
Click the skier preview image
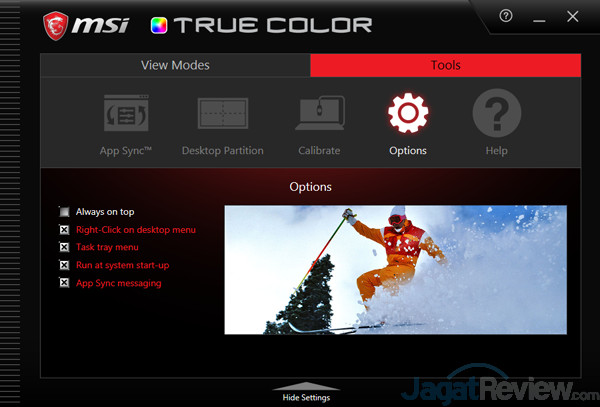pos(396,270)
